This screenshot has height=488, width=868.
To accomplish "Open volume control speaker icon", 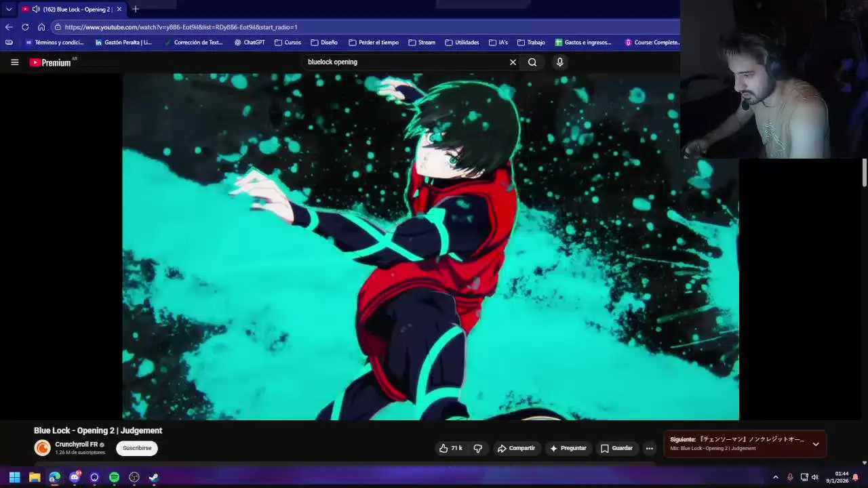I will [815, 477].
